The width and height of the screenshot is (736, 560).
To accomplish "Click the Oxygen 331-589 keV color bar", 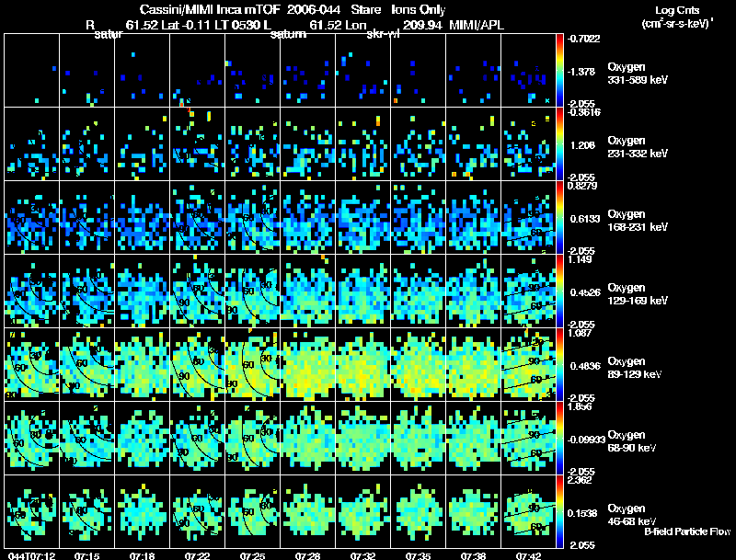I will click(559, 71).
